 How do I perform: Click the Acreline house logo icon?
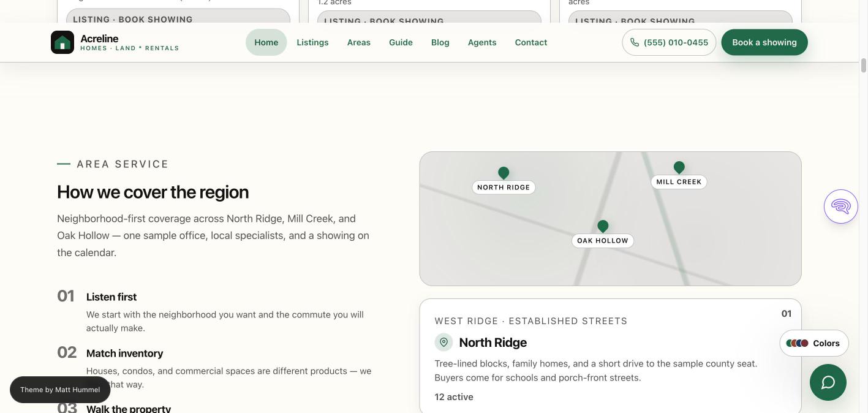(x=62, y=42)
